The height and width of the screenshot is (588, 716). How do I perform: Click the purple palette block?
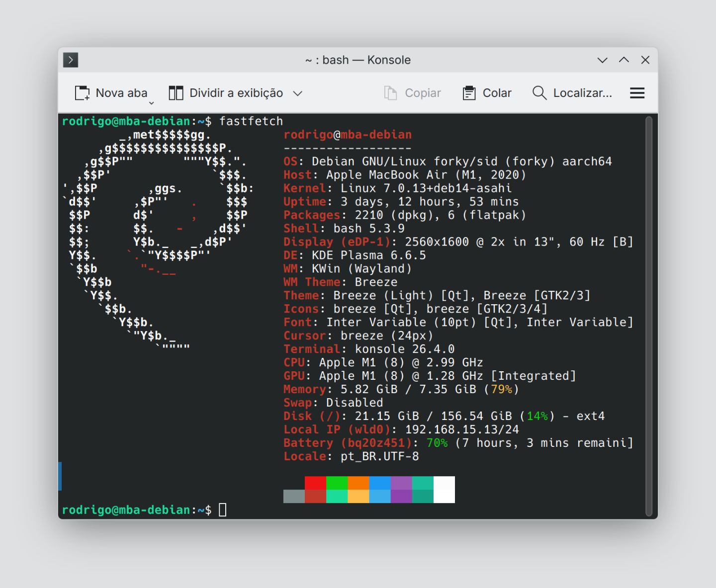(401, 483)
